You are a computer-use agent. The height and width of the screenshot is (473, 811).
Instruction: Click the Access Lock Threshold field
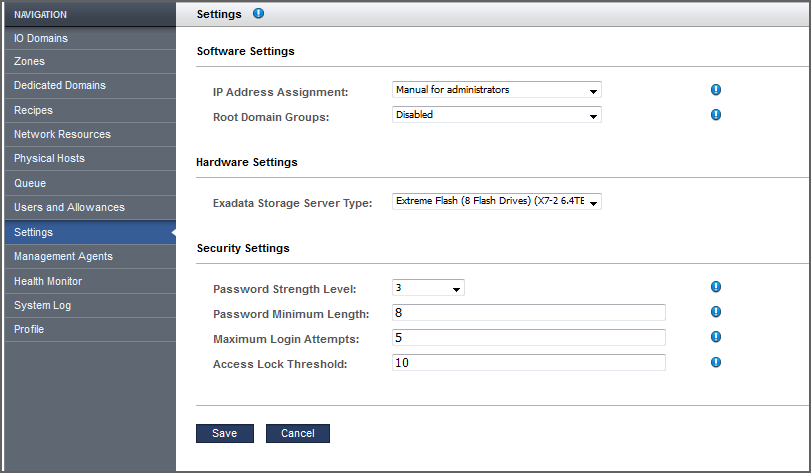[x=529, y=362]
